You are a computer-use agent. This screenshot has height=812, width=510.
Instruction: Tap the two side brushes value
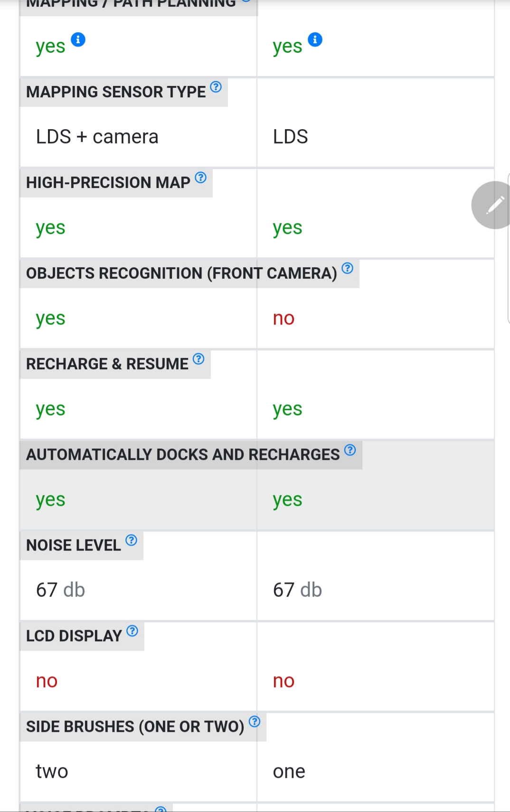coord(52,771)
